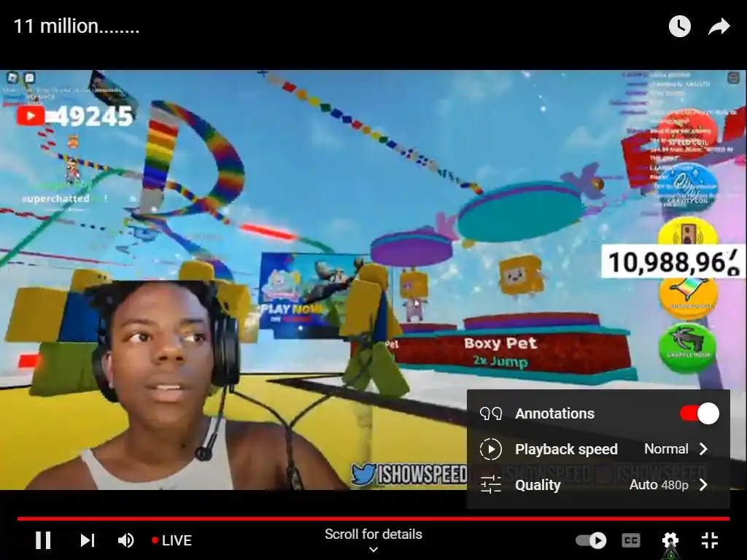The height and width of the screenshot is (560, 747).
Task: Expand Playback speed chevron arrow
Action: coord(704,449)
